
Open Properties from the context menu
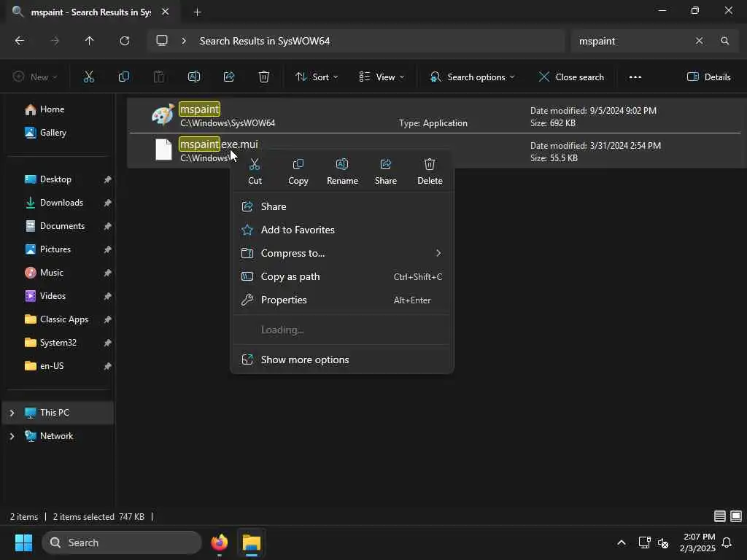pos(341,300)
